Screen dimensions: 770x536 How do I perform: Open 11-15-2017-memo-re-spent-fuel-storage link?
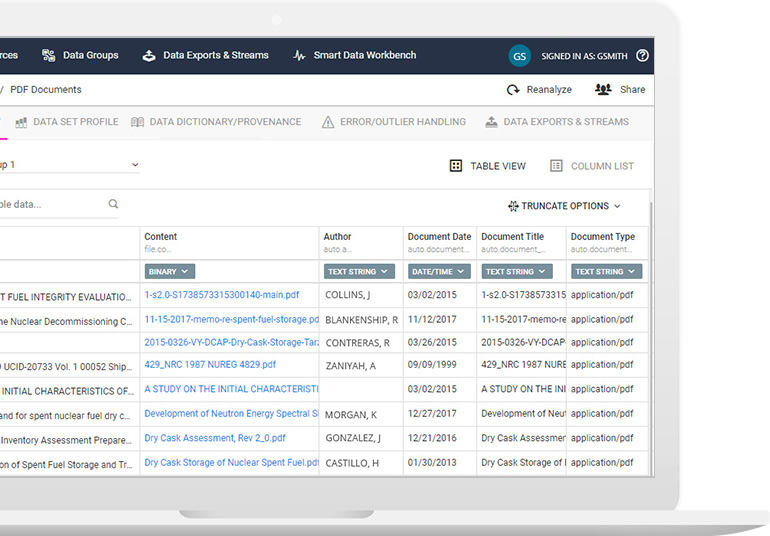231,320
